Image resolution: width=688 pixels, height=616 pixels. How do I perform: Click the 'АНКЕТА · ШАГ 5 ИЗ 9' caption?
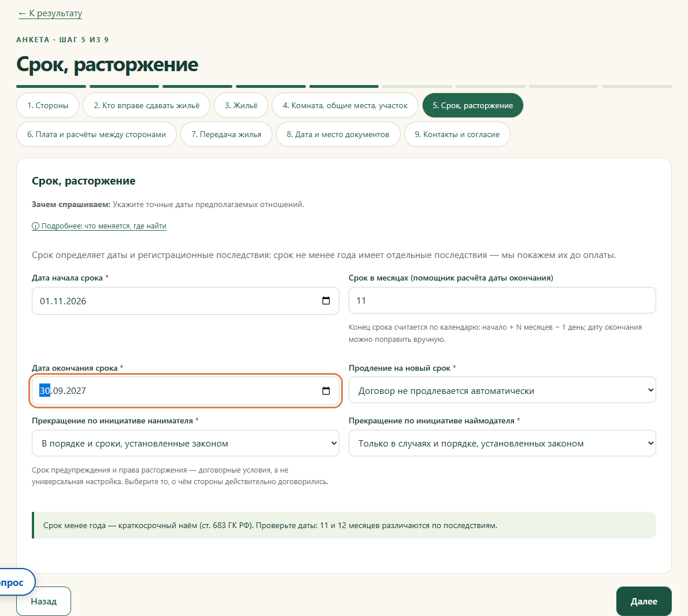pos(62,39)
